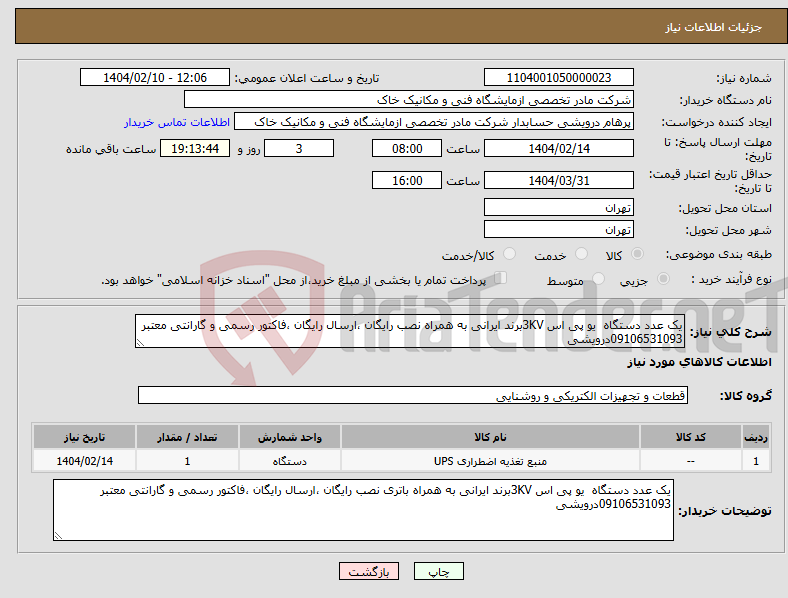788x598 pixels.
Task: Click the item name cell منبع تغذیه اضطراری UPS
Action: [490, 461]
